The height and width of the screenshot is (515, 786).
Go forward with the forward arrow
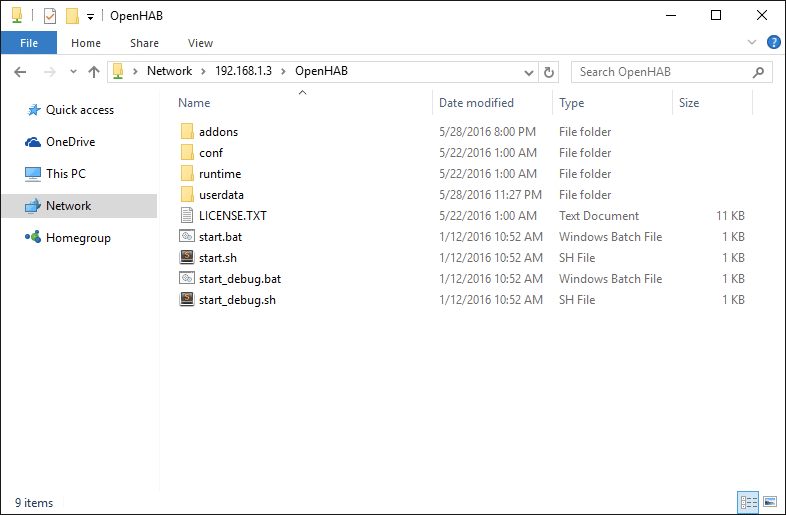coord(50,72)
